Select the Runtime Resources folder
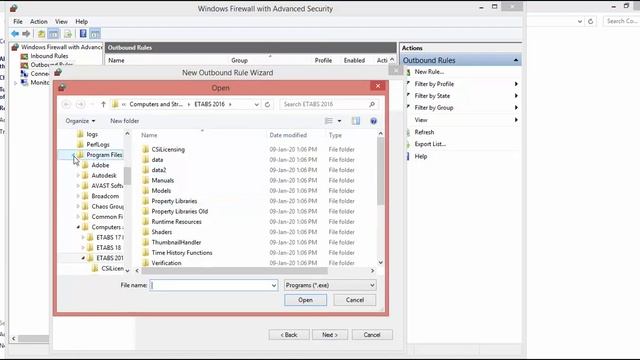The image size is (640, 360). (x=176, y=222)
